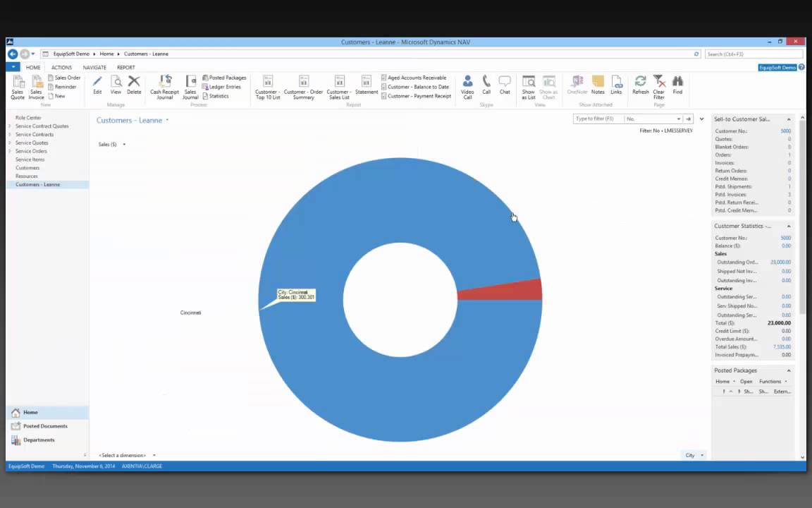The image size is (812, 508).
Task: Click the Find binoculars icon
Action: tap(677, 85)
